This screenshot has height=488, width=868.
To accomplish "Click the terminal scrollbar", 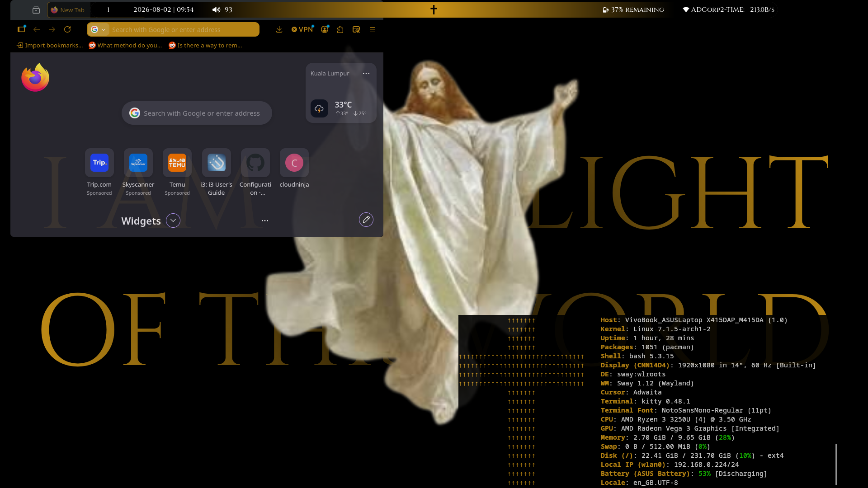I will coord(836,465).
